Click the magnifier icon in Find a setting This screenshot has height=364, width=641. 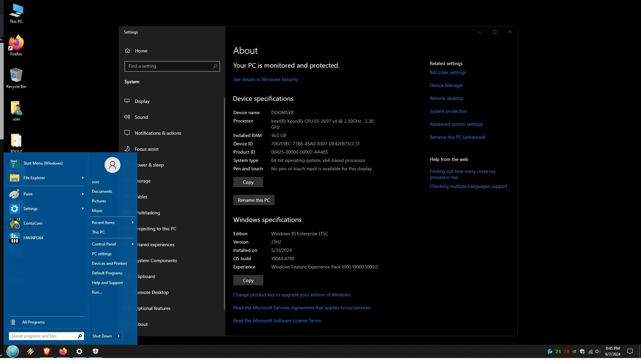click(x=215, y=66)
